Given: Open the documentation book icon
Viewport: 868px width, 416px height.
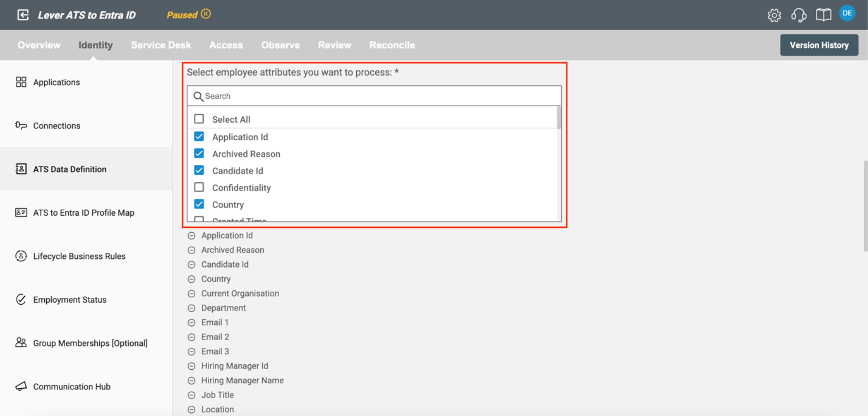Looking at the screenshot, I should tap(823, 15).
